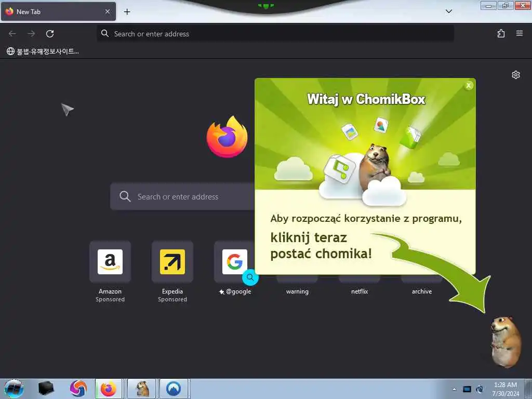Reload the current page
Screen dimensions: 532x399
(x=50, y=34)
